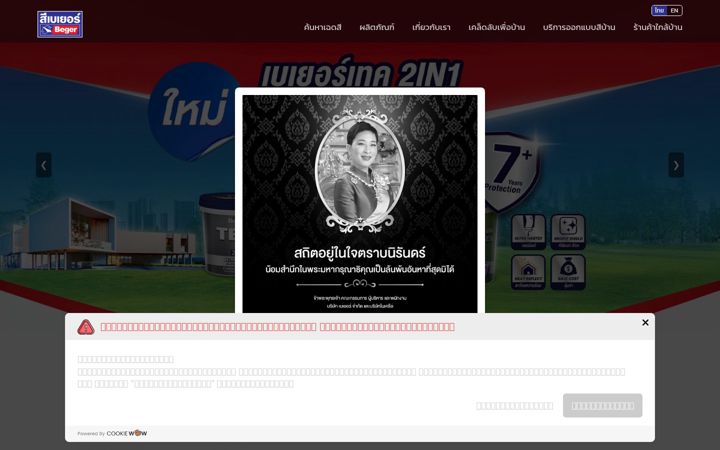Click the modern house image on banner
The width and height of the screenshot is (720, 450).
click(x=96, y=234)
